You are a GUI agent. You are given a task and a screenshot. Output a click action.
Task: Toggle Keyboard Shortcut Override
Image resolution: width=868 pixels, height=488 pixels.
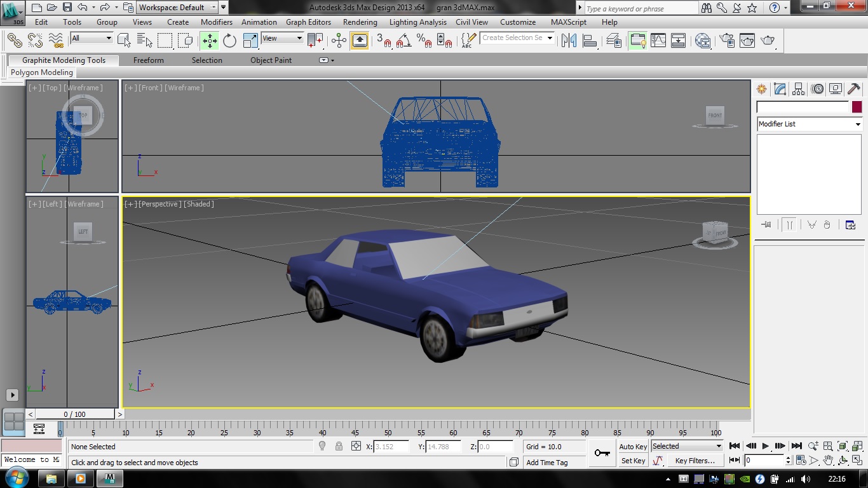[x=359, y=40]
